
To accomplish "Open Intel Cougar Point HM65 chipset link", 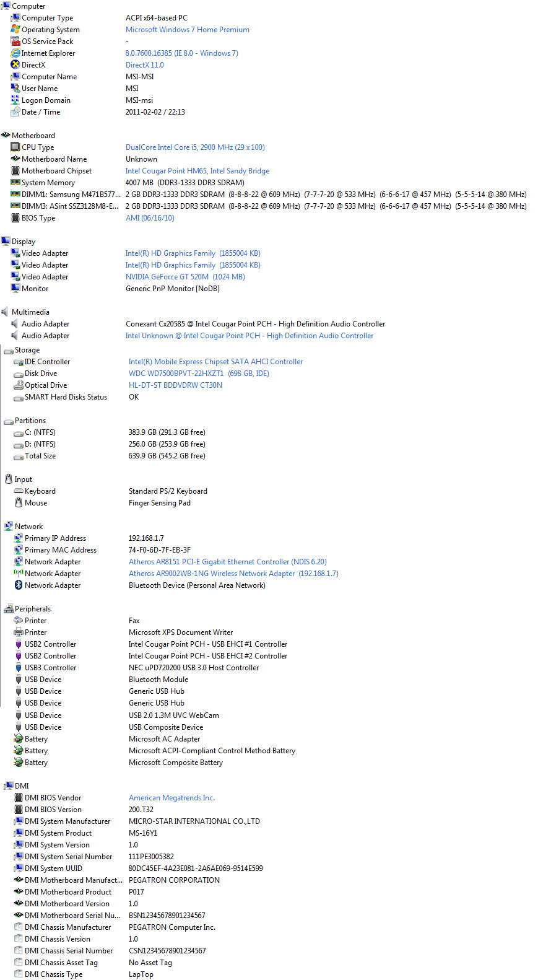I will coord(197,171).
